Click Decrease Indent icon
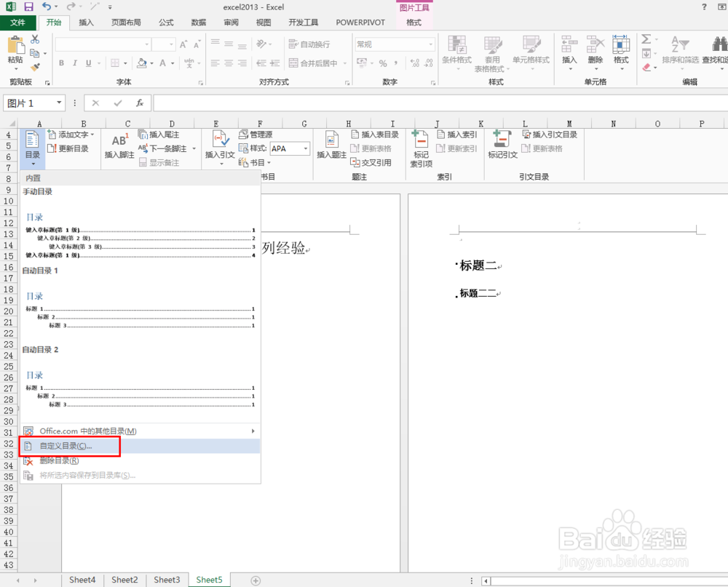728x587 pixels. pyautogui.click(x=261, y=63)
